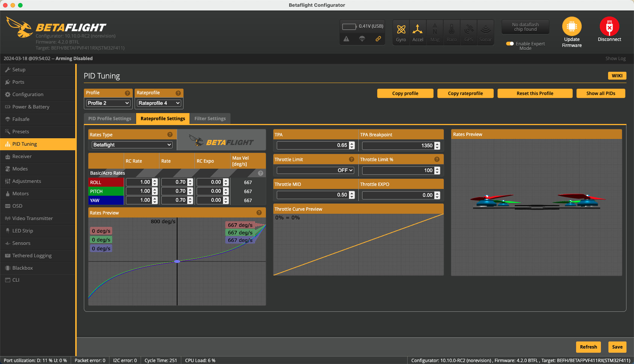Open Power & Battery page
The height and width of the screenshot is (364, 634).
tap(38, 107)
